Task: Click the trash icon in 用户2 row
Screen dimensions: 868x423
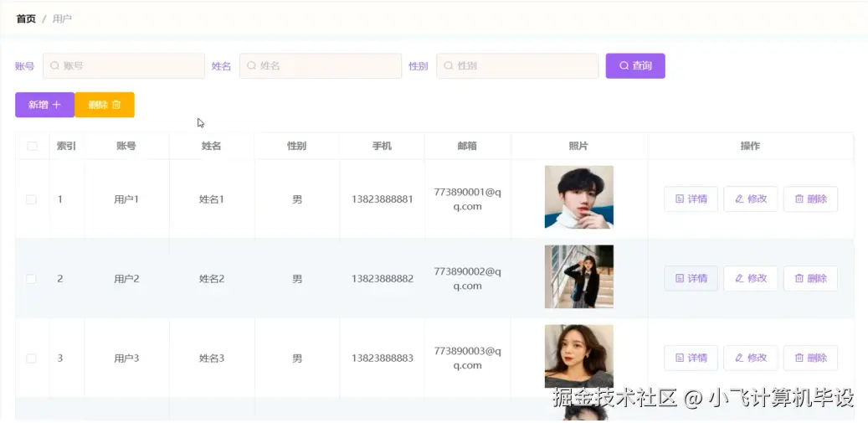Action: (799, 278)
